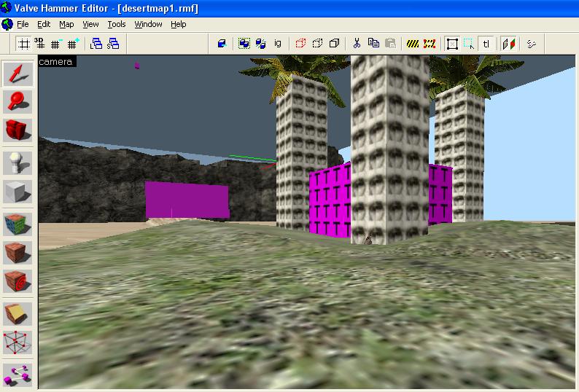The width and height of the screenshot is (579, 392).
Task: Open the Map menu
Action: [66, 24]
